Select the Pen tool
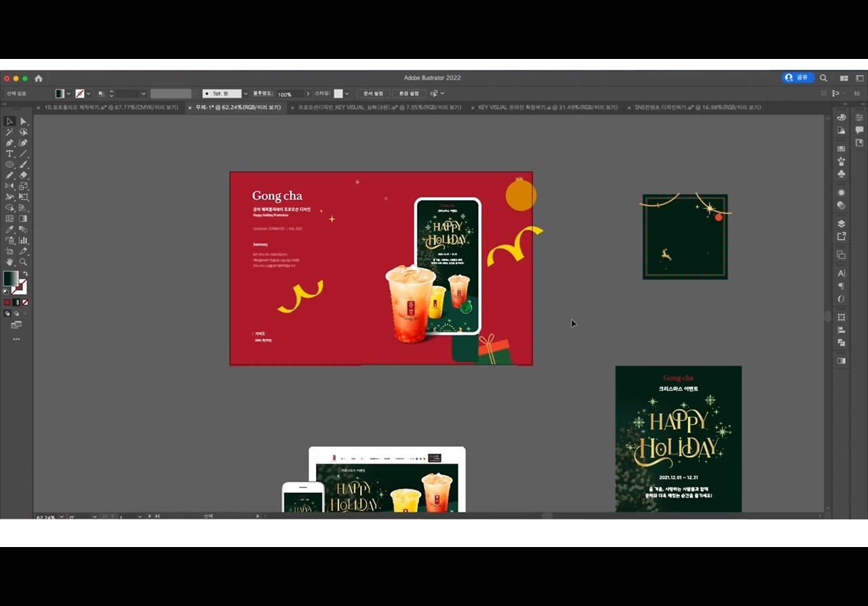Viewport: 868px width, 606px height. [9, 143]
